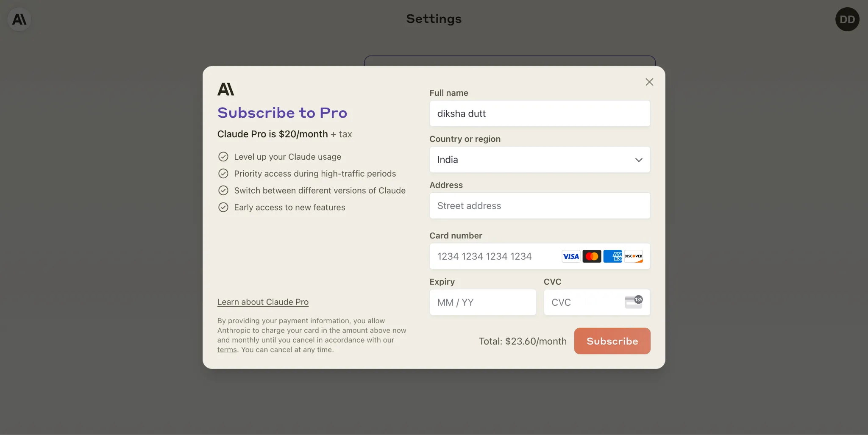Click the CVC card hint icon
Viewport: 868px width, 435px height.
(634, 302)
